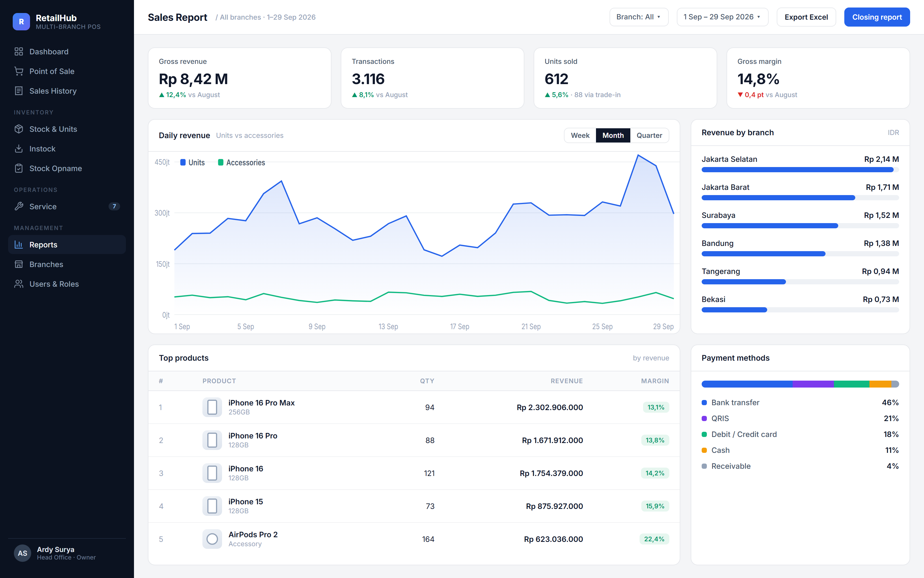Click the 22,4% margin badge

click(x=654, y=539)
